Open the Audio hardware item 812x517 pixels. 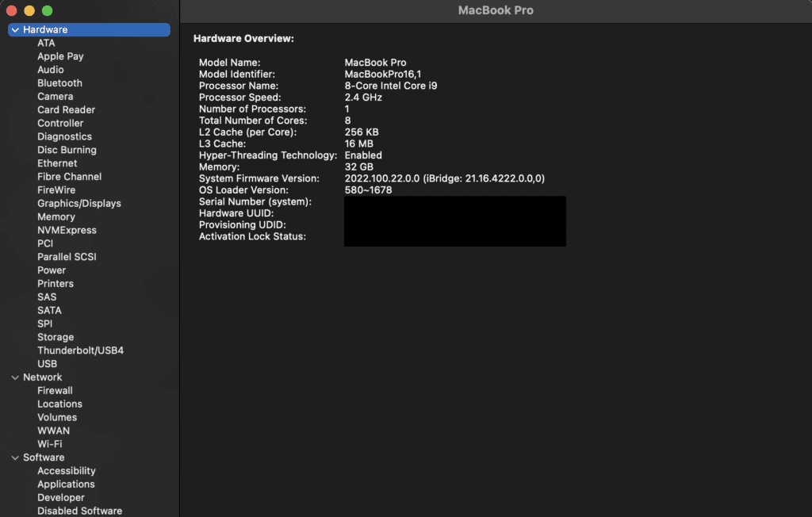[50, 70]
